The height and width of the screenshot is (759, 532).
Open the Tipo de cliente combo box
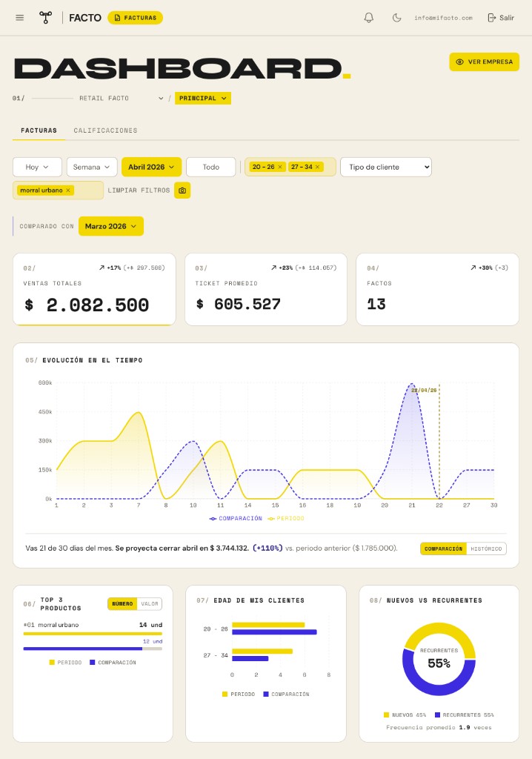(x=386, y=167)
